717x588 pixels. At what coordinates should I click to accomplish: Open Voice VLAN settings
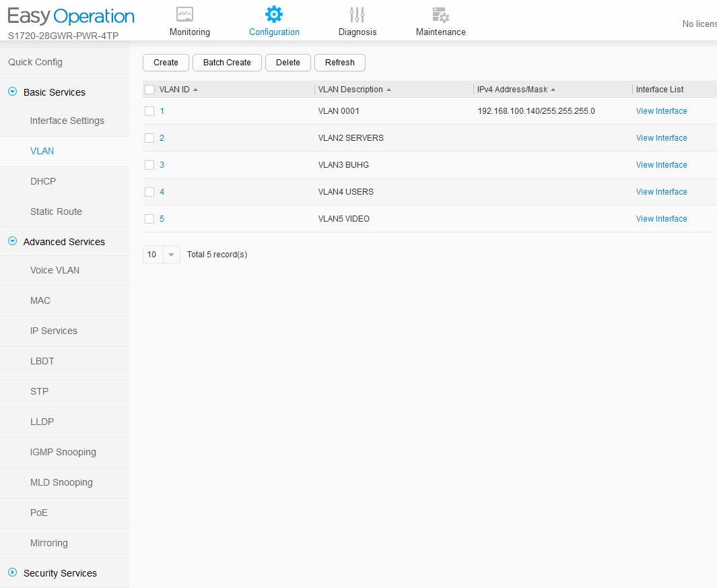[55, 271]
